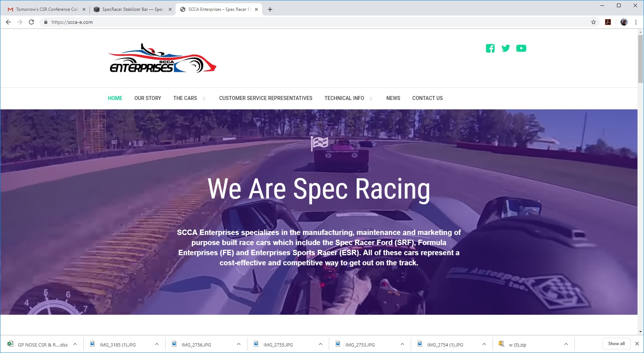Go back using the browser back arrow
This screenshot has width=644, height=353.
pos(8,22)
